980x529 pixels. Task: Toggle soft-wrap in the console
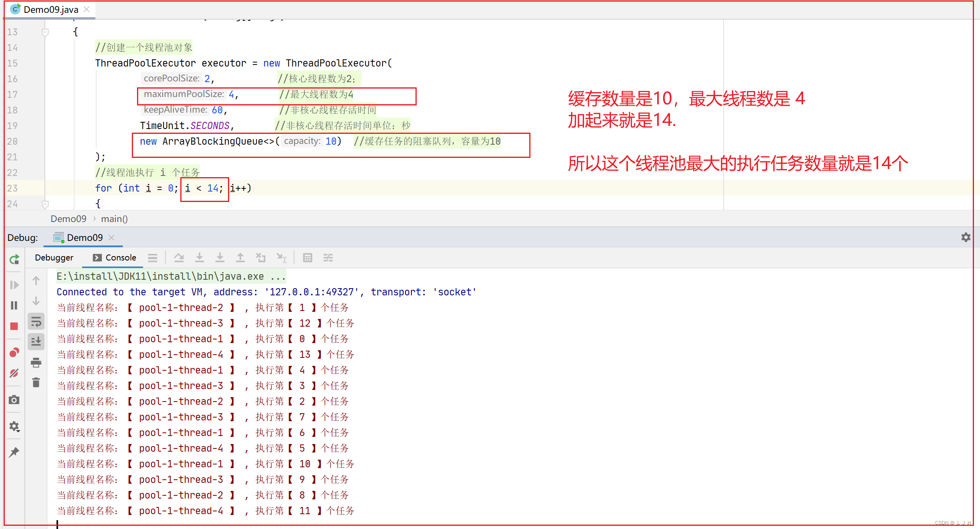(x=36, y=321)
